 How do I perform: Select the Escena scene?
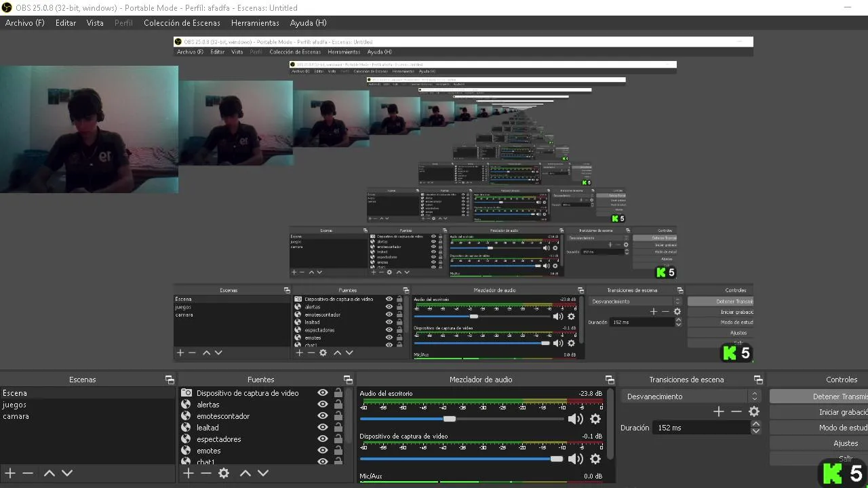point(87,393)
